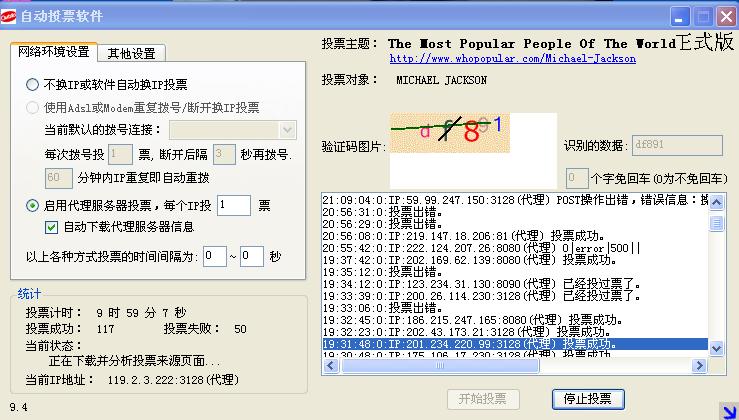Screen dimensions: 739x420
Task: Select log row 19:32:23 IP 202.43.173.21
Action: (515, 332)
